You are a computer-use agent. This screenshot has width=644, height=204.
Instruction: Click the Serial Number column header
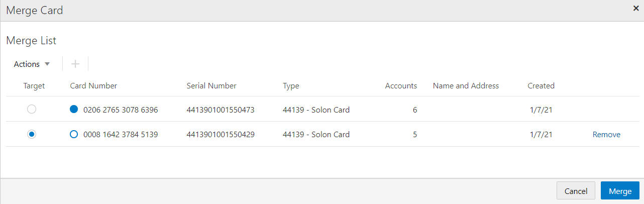[211, 85]
